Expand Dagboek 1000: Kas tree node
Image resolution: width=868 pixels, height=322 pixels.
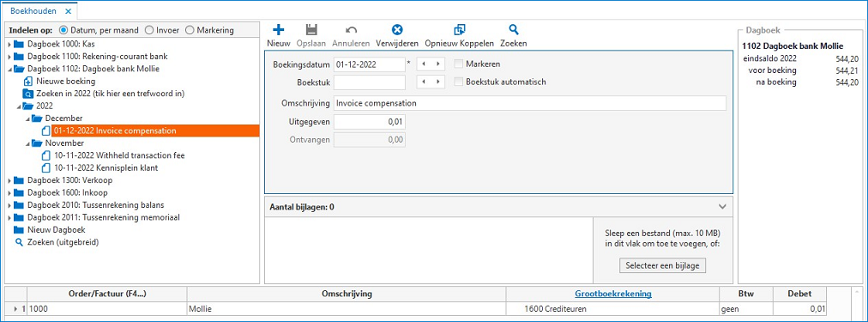[9, 44]
